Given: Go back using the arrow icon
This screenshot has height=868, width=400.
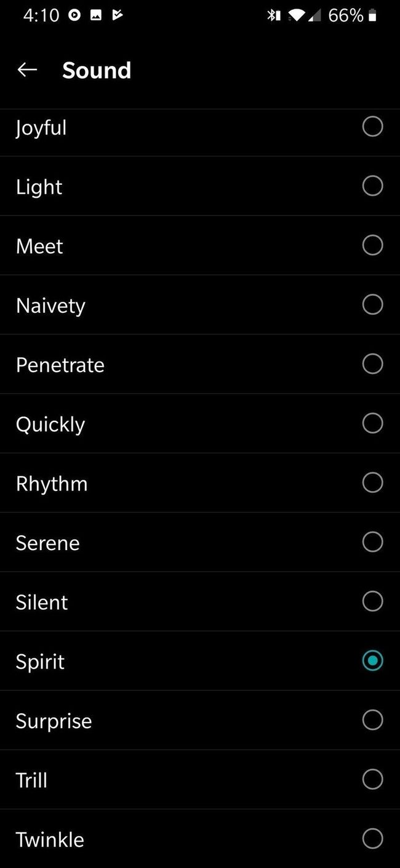Looking at the screenshot, I should 27,70.
